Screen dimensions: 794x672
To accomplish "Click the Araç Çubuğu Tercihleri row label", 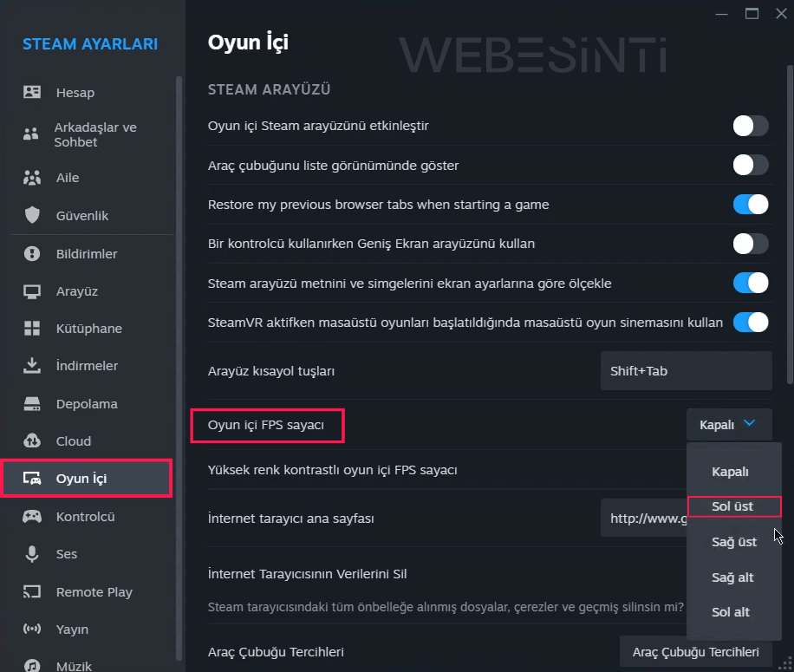I will click(x=276, y=652).
